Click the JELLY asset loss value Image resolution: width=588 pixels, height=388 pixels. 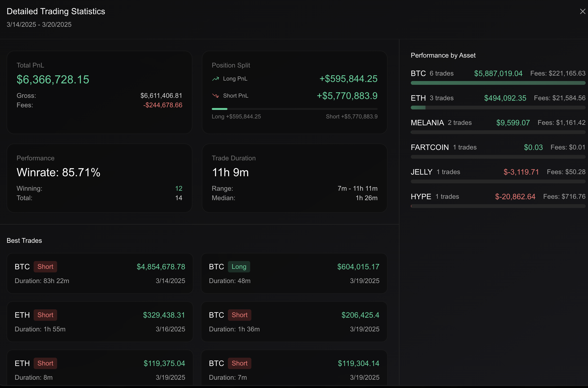point(521,172)
